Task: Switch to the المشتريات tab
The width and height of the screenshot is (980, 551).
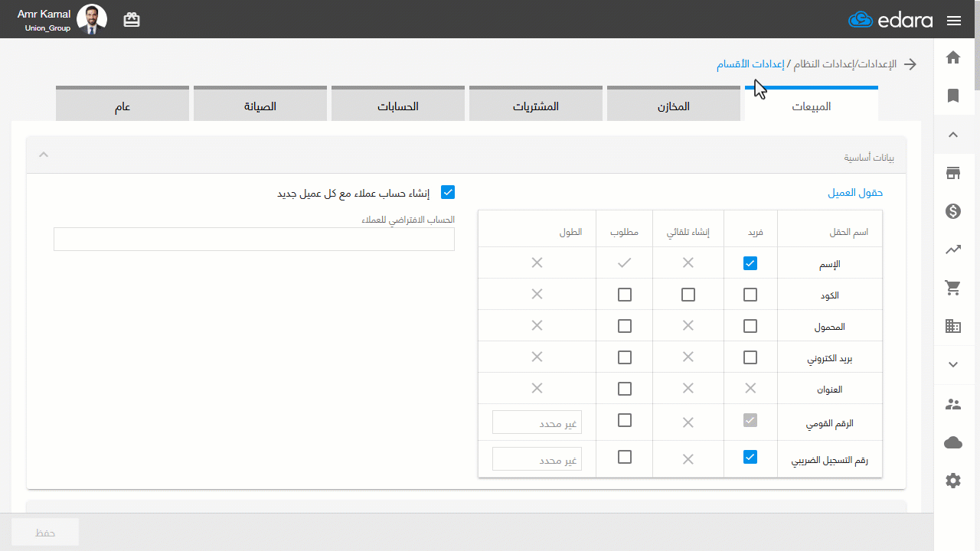Action: coord(535,104)
